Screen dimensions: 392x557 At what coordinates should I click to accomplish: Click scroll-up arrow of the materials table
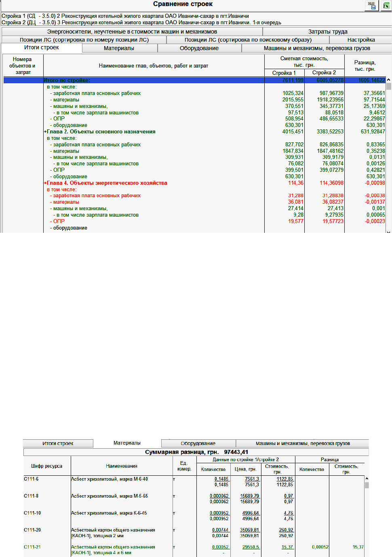[x=367, y=479]
